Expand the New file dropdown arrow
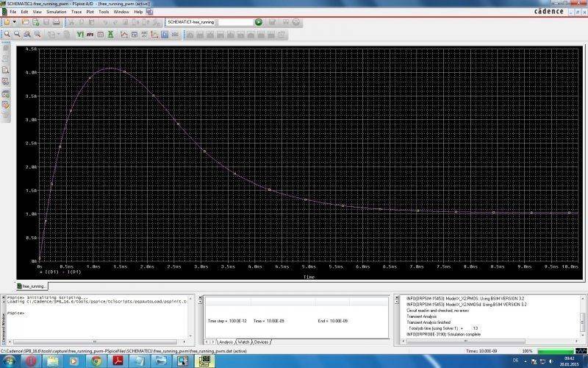 click(15, 22)
